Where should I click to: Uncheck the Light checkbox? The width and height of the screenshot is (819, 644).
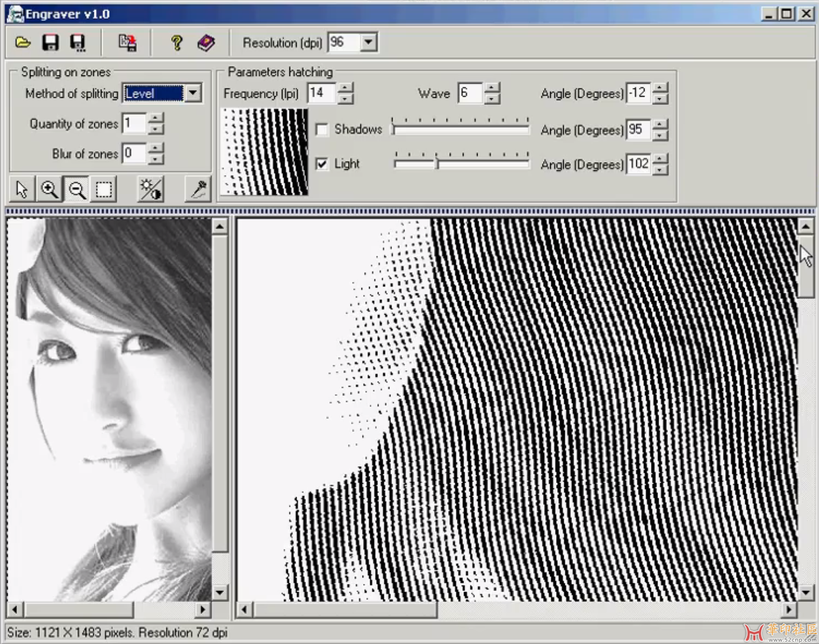[x=322, y=164]
